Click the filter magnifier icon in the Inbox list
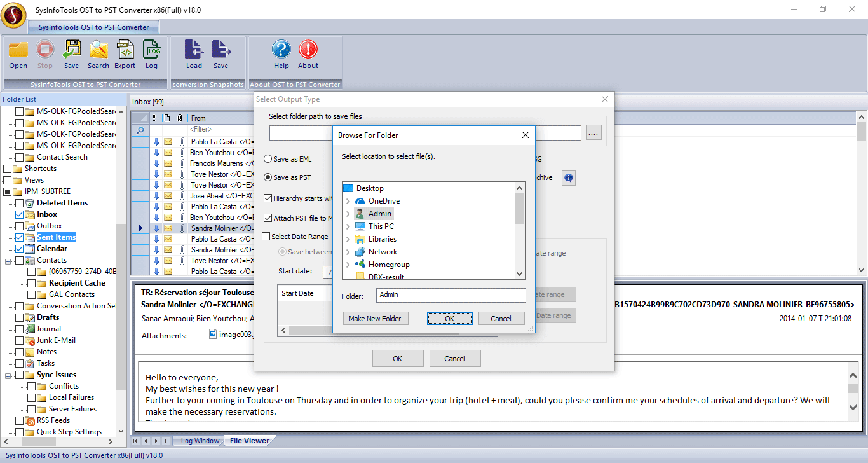Viewport: 868px width, 463px height. 140,130
